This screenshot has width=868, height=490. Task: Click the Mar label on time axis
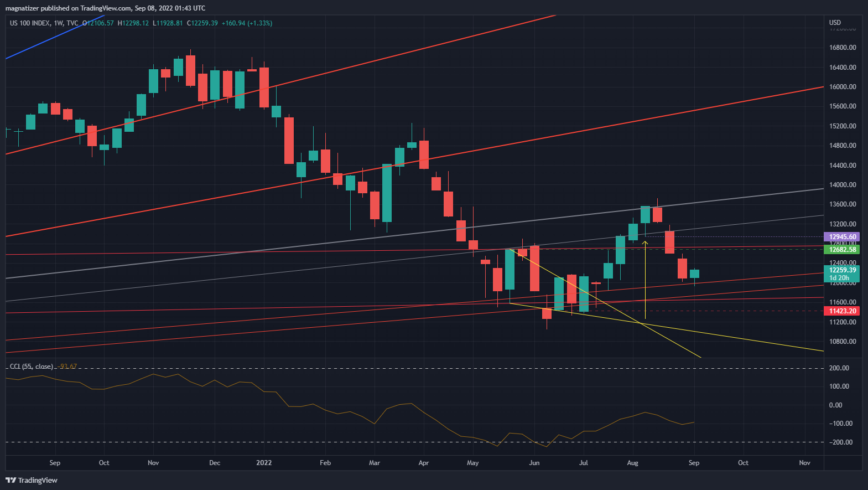click(x=375, y=463)
